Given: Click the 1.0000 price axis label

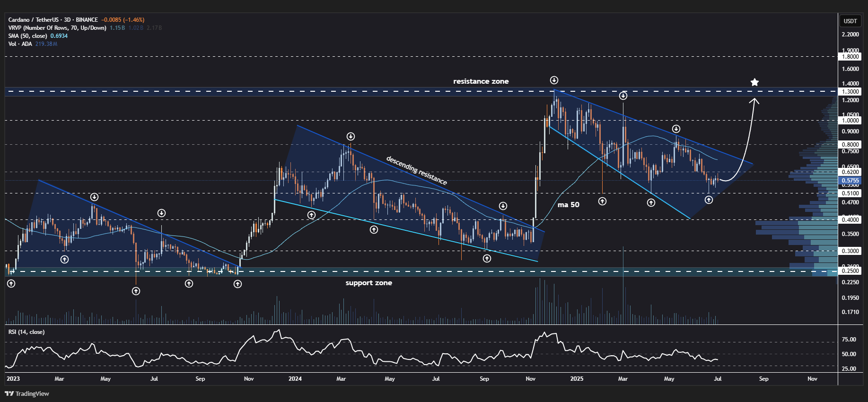Looking at the screenshot, I should pyautogui.click(x=850, y=121).
